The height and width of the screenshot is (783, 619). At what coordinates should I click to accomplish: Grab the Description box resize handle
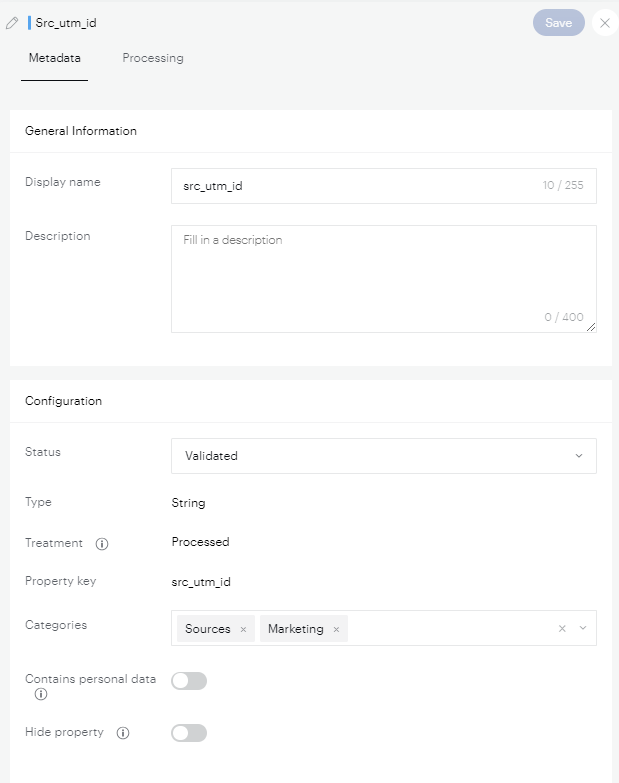(x=591, y=327)
